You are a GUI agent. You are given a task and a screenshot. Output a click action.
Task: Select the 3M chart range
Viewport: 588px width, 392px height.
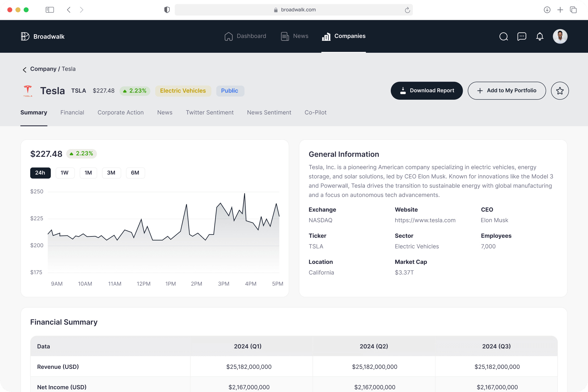pyautogui.click(x=111, y=173)
